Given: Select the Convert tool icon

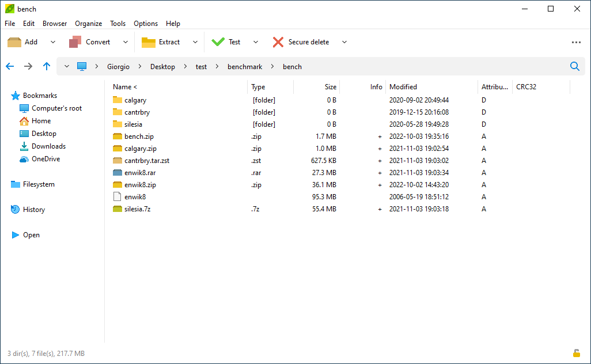Looking at the screenshot, I should (x=77, y=41).
